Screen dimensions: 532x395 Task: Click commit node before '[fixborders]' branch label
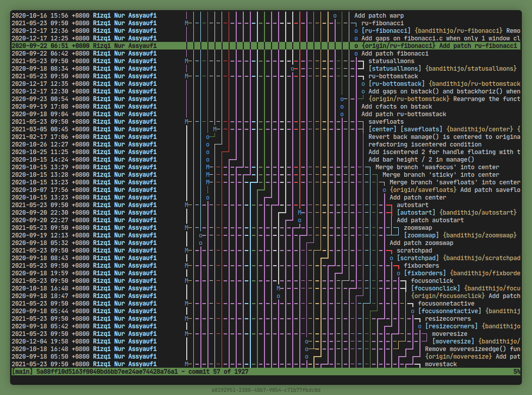pos(398,273)
